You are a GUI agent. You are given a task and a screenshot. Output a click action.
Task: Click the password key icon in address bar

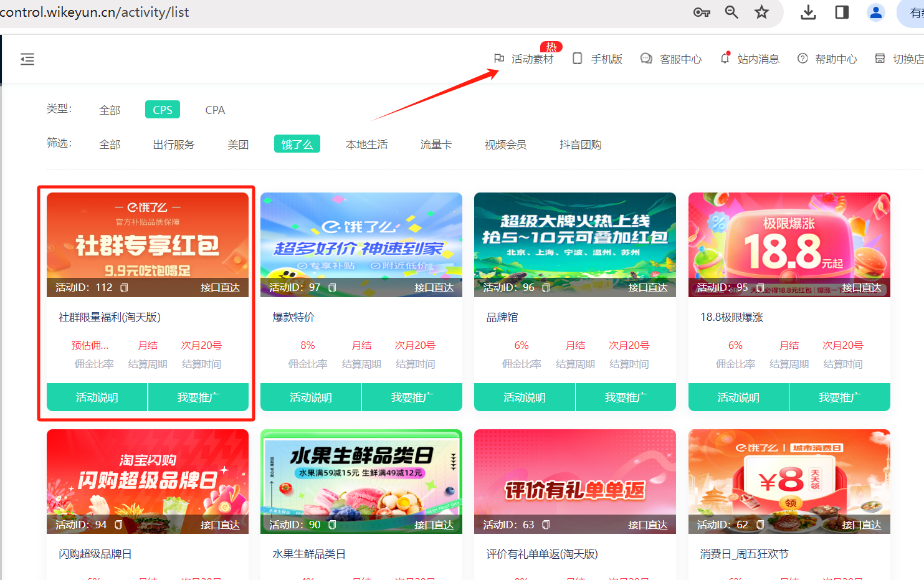(x=702, y=12)
